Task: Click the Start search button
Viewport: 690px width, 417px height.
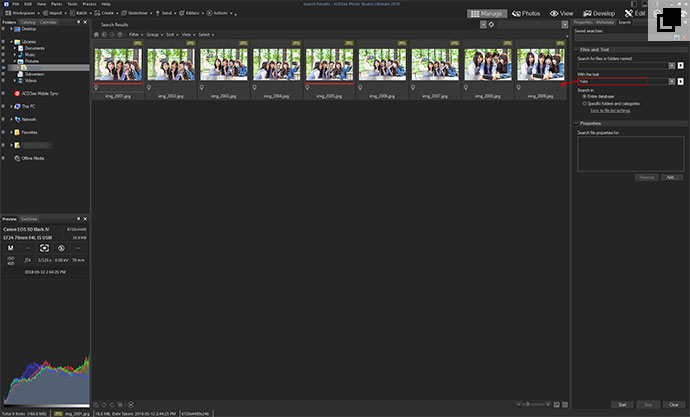Action: [x=622, y=405]
